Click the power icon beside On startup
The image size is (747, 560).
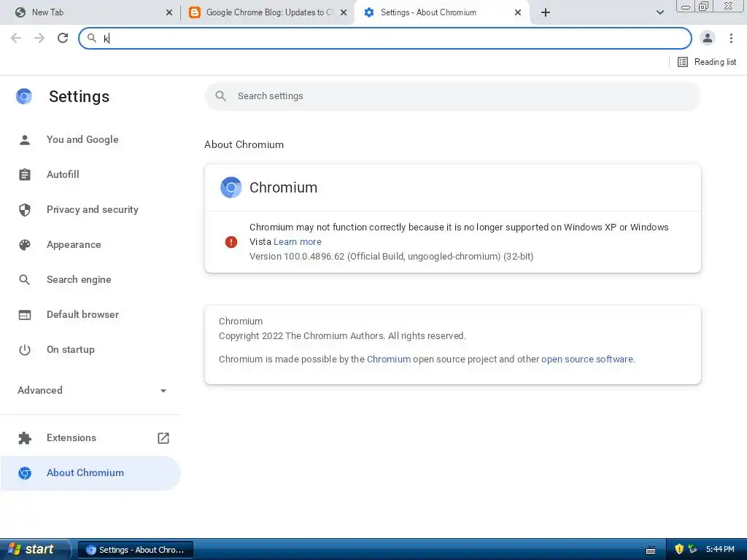[x=25, y=350]
